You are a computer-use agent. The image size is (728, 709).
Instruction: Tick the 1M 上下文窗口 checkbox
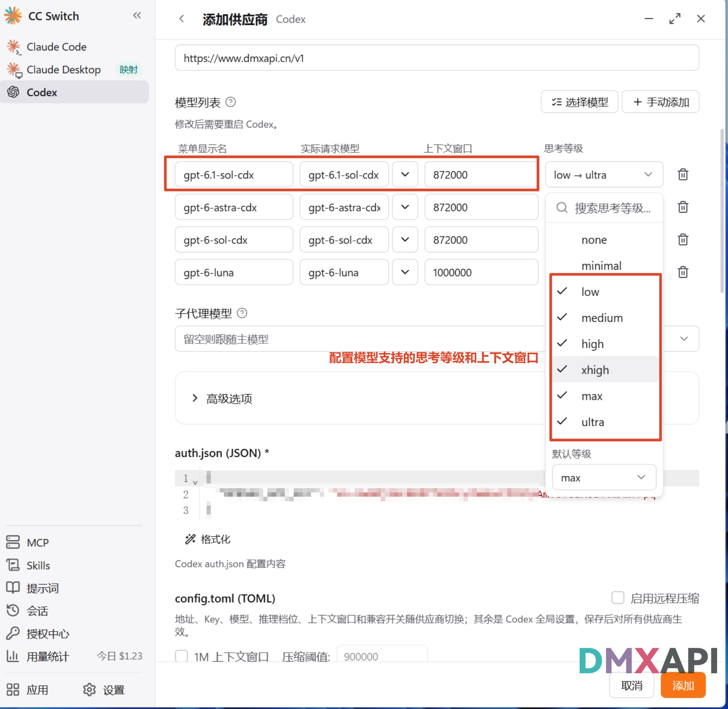point(182,656)
